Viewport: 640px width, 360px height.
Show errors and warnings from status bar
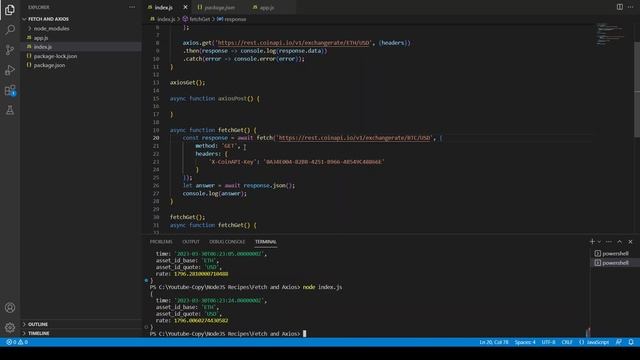point(17,342)
